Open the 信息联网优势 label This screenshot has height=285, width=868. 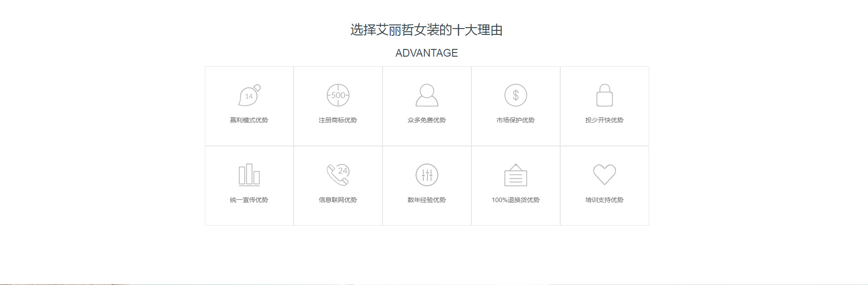click(x=338, y=200)
